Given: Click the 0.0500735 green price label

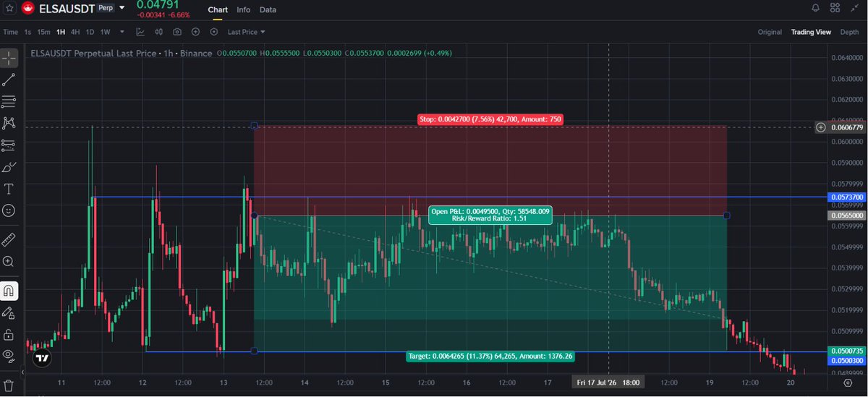Looking at the screenshot, I should click(x=846, y=351).
